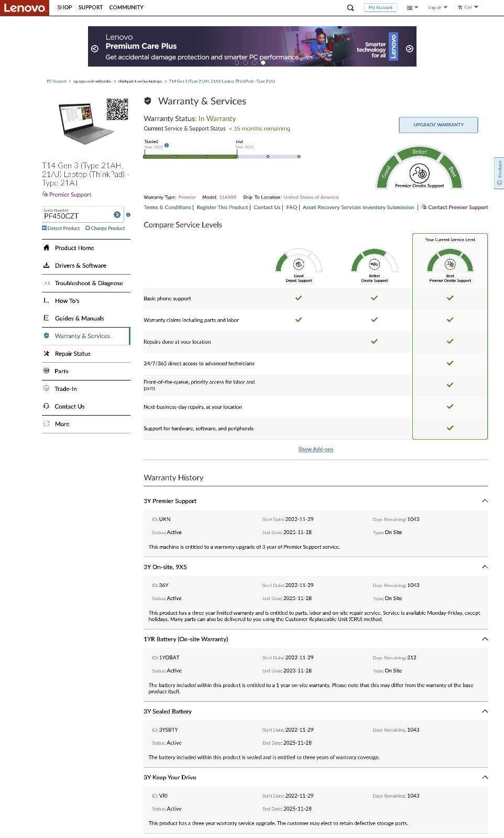Click the Guides & Manuals icon
The width and height of the screenshot is (504, 838).
click(x=47, y=318)
